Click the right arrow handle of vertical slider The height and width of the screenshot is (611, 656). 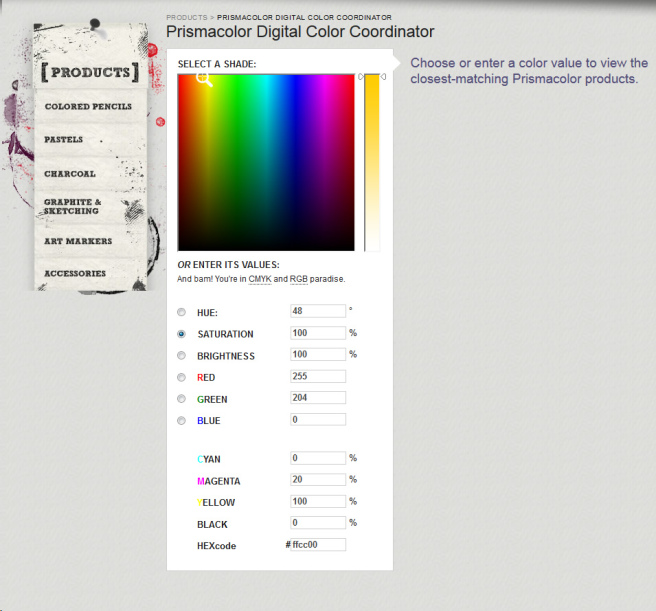(383, 77)
